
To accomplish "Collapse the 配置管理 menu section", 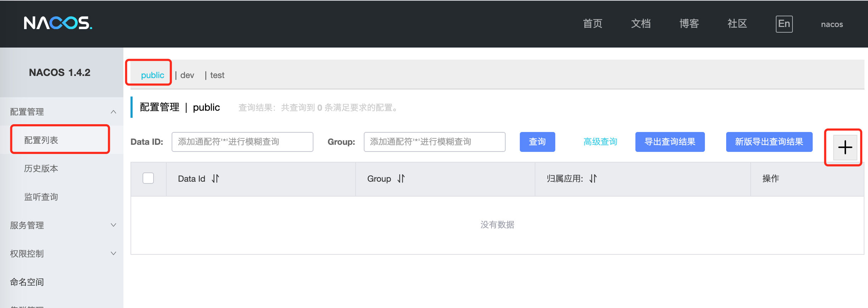I will (62, 112).
